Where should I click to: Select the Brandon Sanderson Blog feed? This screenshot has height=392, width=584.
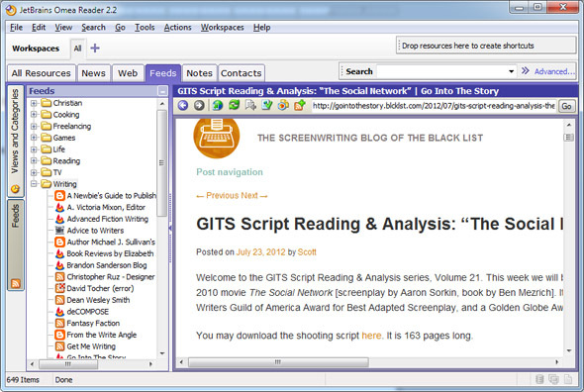point(107,265)
